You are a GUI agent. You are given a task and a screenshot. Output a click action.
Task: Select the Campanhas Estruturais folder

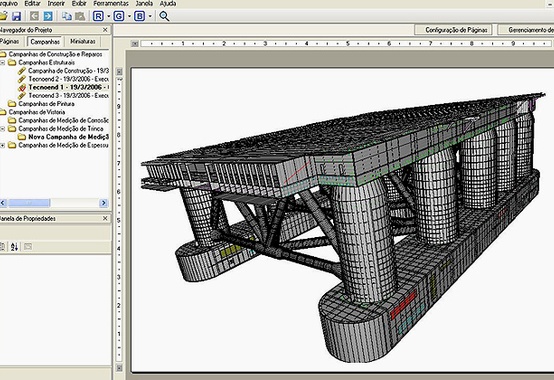tap(47, 63)
